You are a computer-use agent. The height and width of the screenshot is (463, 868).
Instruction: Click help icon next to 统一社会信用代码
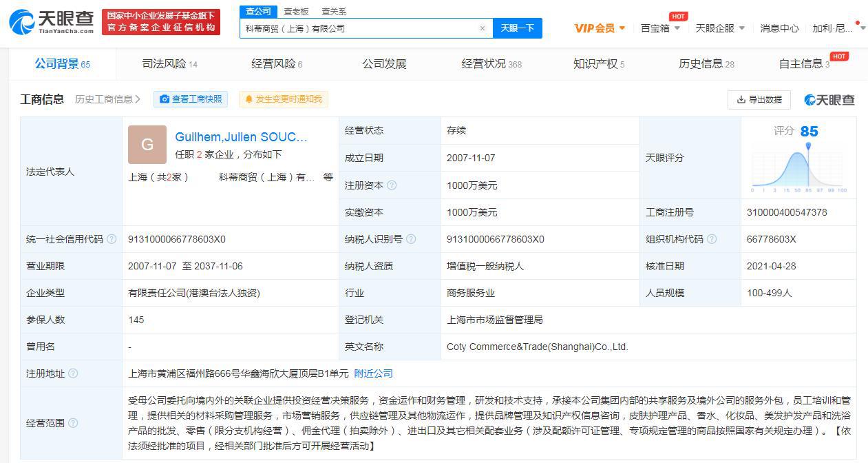pos(112,239)
